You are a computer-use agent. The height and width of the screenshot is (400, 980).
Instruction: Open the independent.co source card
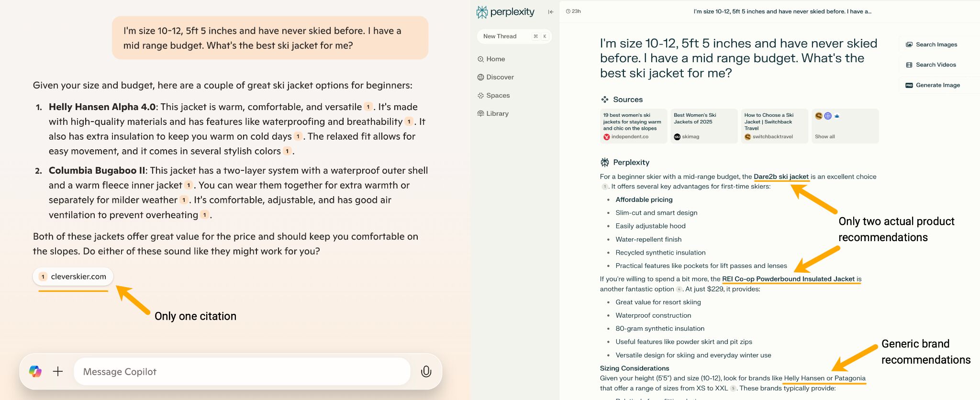point(633,126)
